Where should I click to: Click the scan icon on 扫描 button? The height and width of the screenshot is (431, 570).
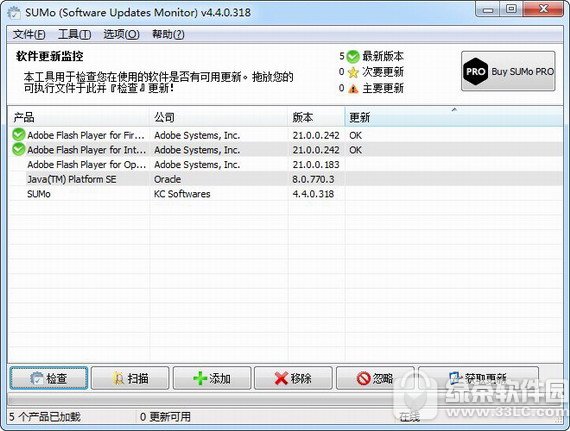coord(119,378)
